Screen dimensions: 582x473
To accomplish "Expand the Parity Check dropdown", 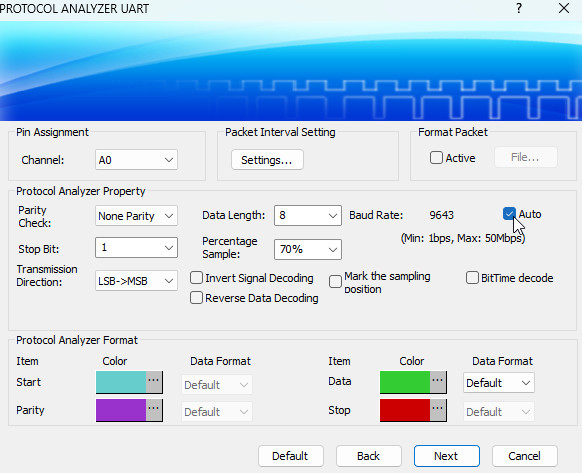I will coord(136,216).
